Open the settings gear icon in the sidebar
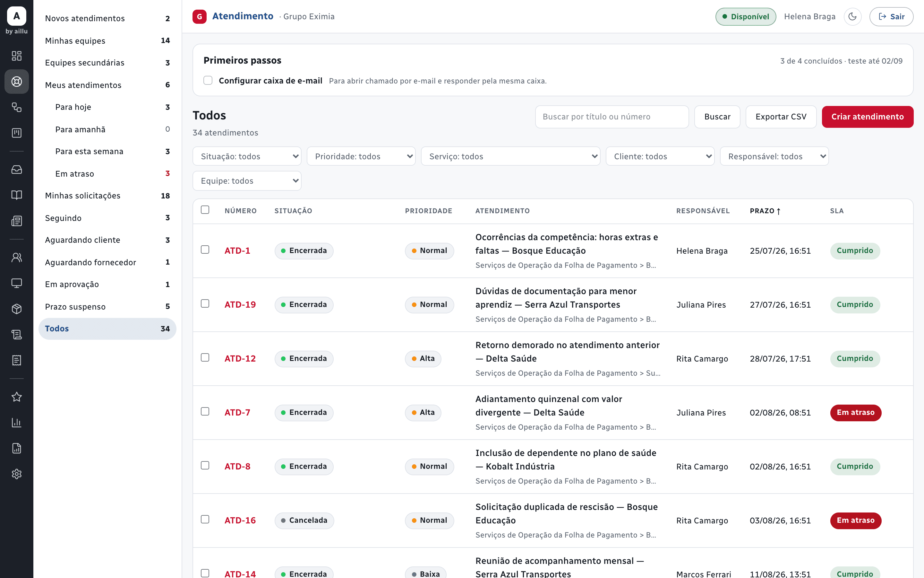The width and height of the screenshot is (924, 578). coord(16,474)
